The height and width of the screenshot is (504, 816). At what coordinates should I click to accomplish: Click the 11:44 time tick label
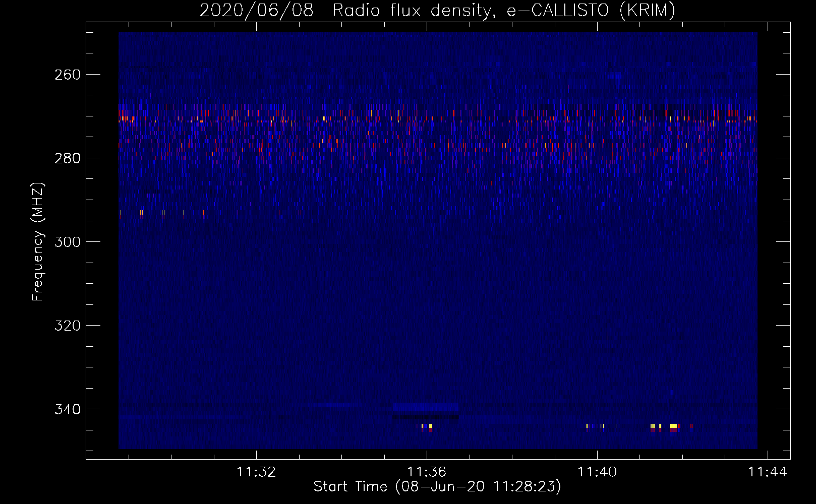[x=768, y=472]
